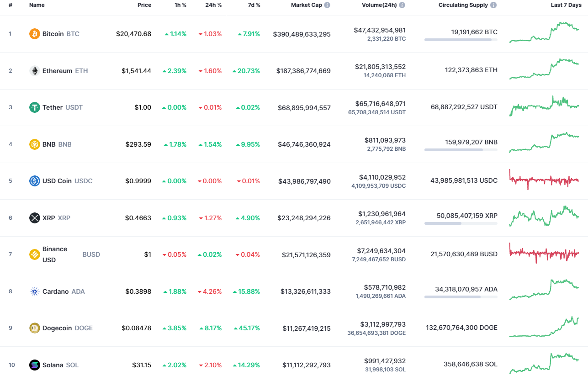Viewport: 588px width, 381px height.
Task: Click the 24h % column header
Action: 213,5
